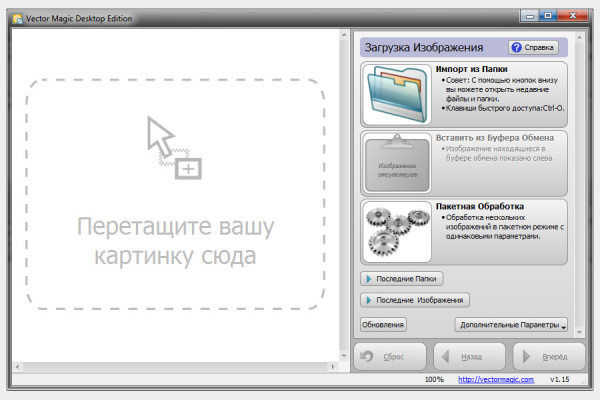Expand the Последние Изображения list
600x400 pixels.
[x=415, y=300]
